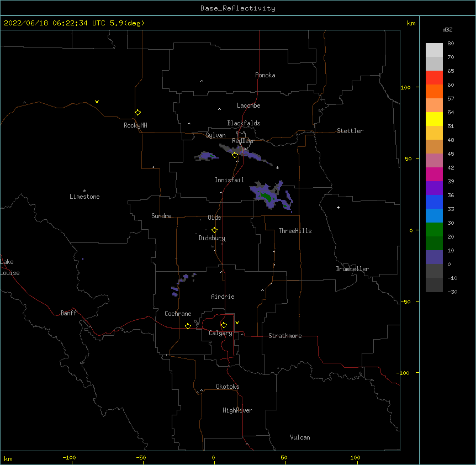
Task: Click the Ponoka city label
Action: click(x=265, y=75)
